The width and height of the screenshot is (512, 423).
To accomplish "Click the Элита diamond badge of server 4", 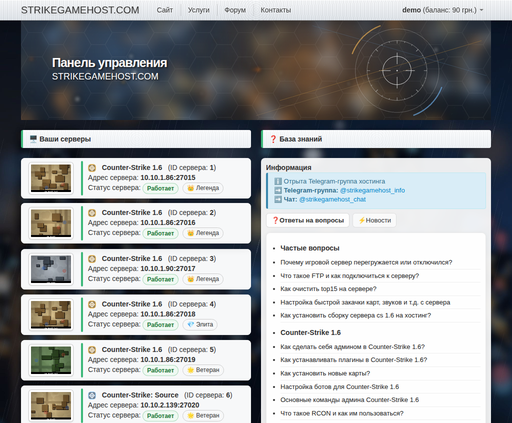I will pyautogui.click(x=200, y=324).
